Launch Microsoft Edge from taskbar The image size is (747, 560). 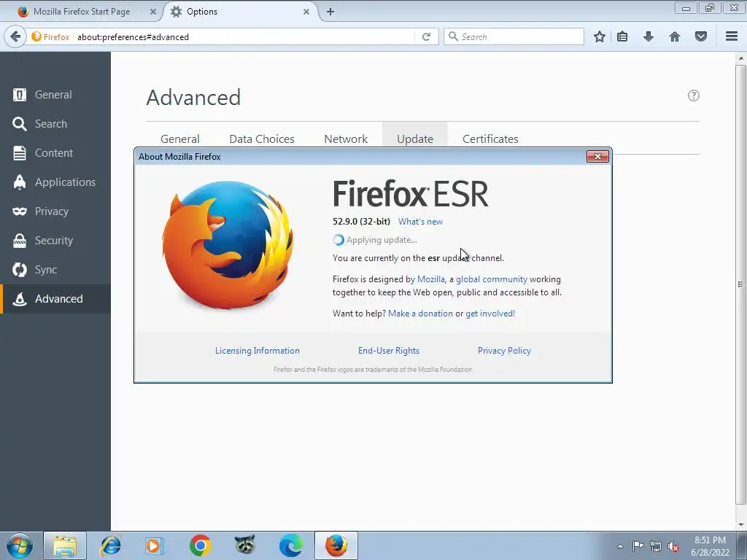(290, 545)
